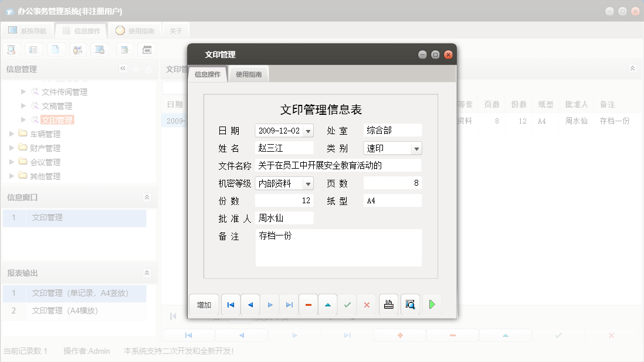Open print preview in 文印管理 window

point(410,305)
